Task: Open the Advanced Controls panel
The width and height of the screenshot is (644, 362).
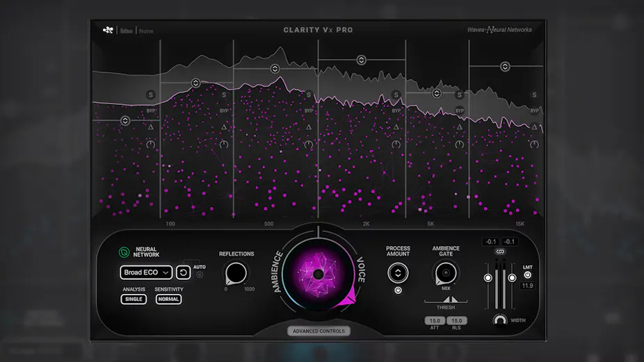Action: 319,331
